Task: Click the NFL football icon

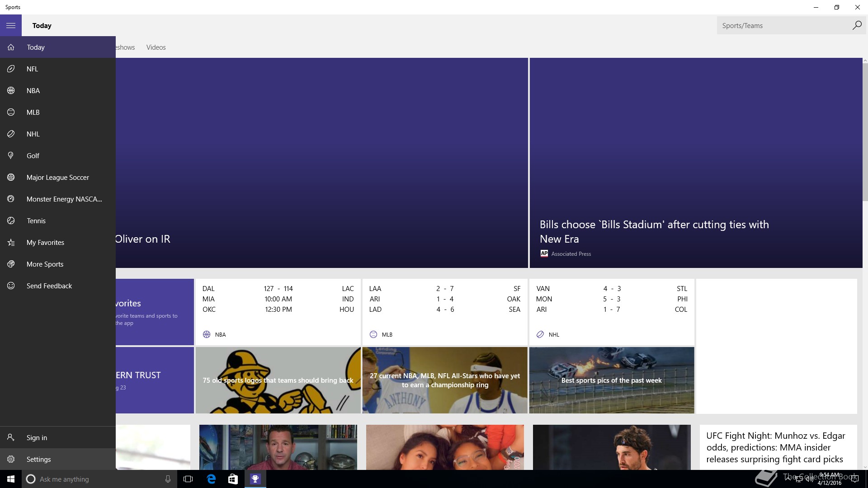Action: click(11, 69)
